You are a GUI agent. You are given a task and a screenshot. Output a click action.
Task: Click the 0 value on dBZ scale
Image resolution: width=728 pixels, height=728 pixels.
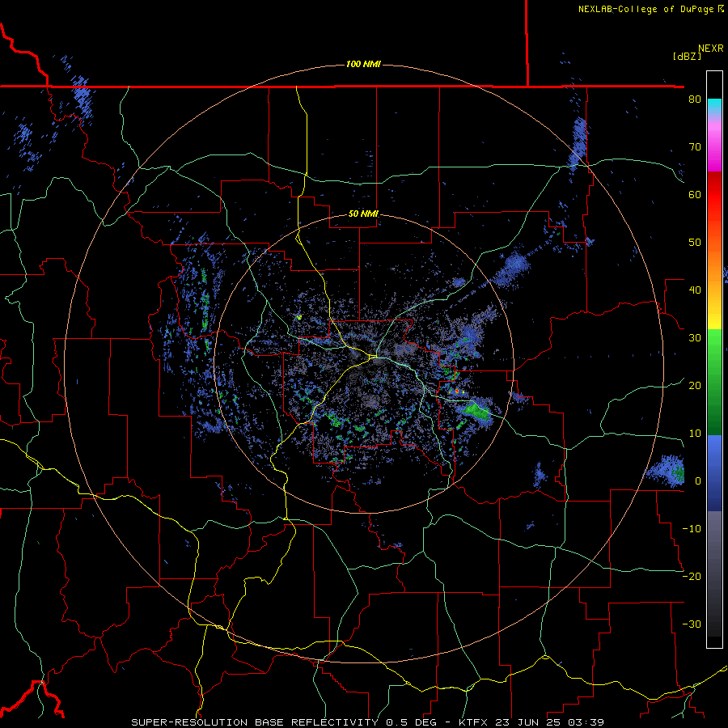(x=698, y=481)
